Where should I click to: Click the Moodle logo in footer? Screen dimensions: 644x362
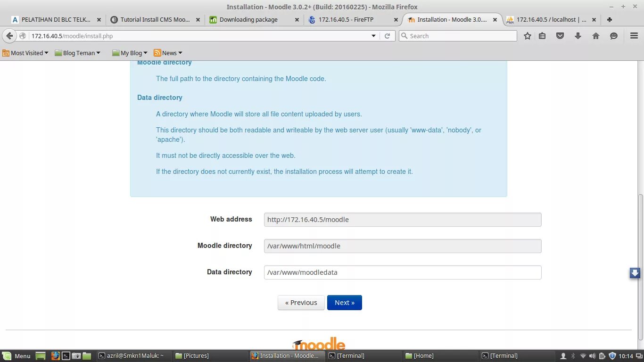point(319,343)
